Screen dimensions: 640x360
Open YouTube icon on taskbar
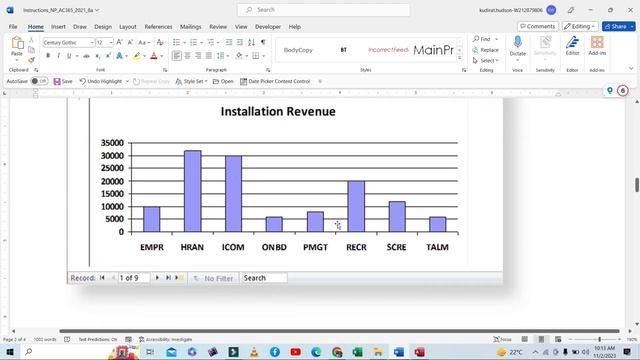[x=296, y=352]
